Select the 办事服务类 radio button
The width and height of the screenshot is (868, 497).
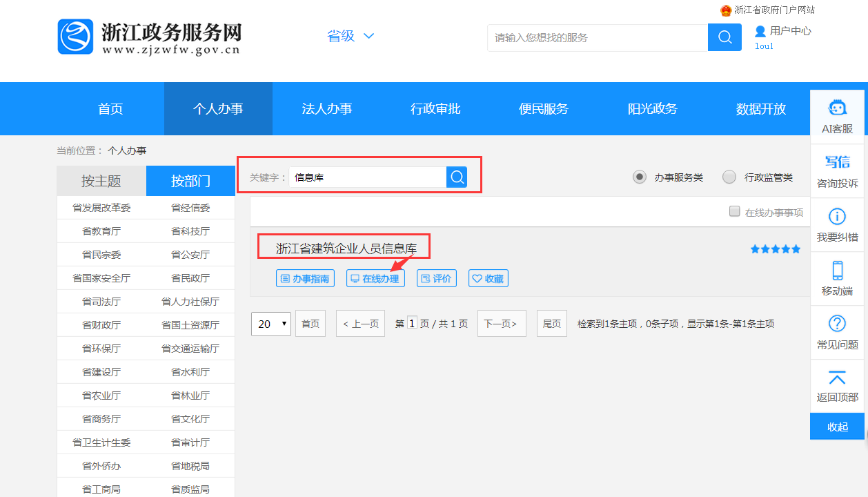pyautogui.click(x=640, y=177)
